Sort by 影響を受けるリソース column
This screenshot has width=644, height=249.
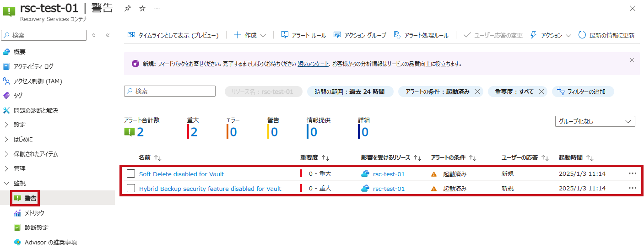pyautogui.click(x=391, y=157)
